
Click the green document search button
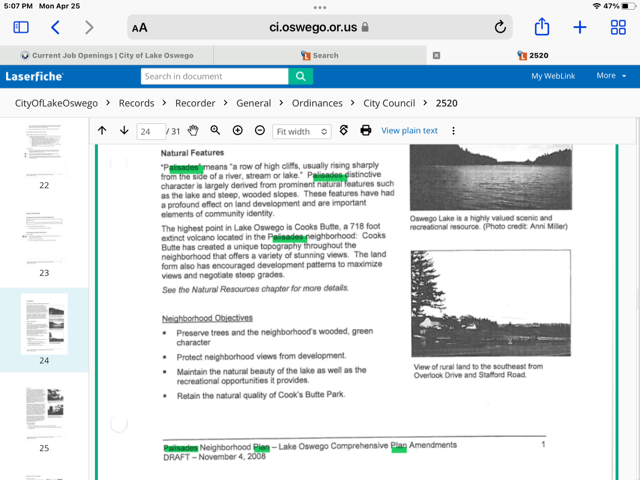pyautogui.click(x=300, y=76)
